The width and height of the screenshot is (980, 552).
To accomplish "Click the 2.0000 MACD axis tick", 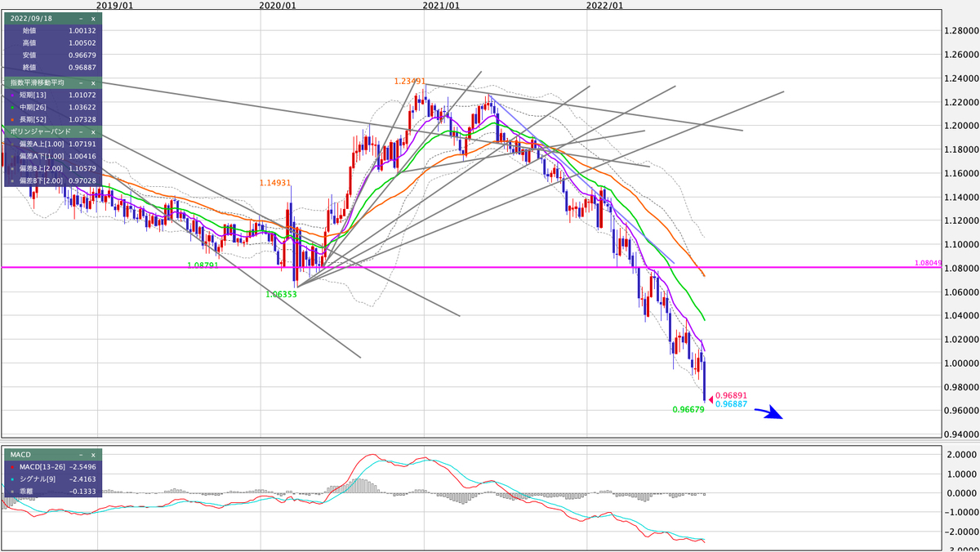I will pos(963,454).
